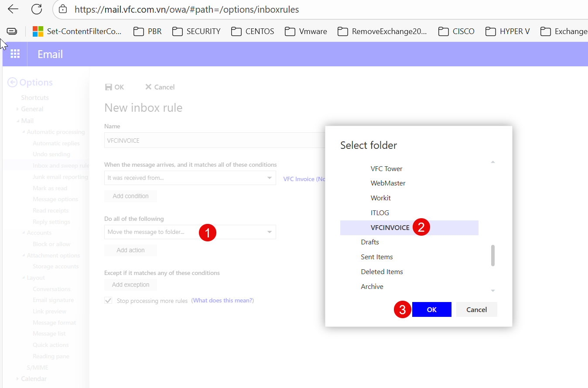Viewport: 588px width, 388px height.
Task: Open the Microsoft bookmark with colored logo
Action: tap(77, 31)
